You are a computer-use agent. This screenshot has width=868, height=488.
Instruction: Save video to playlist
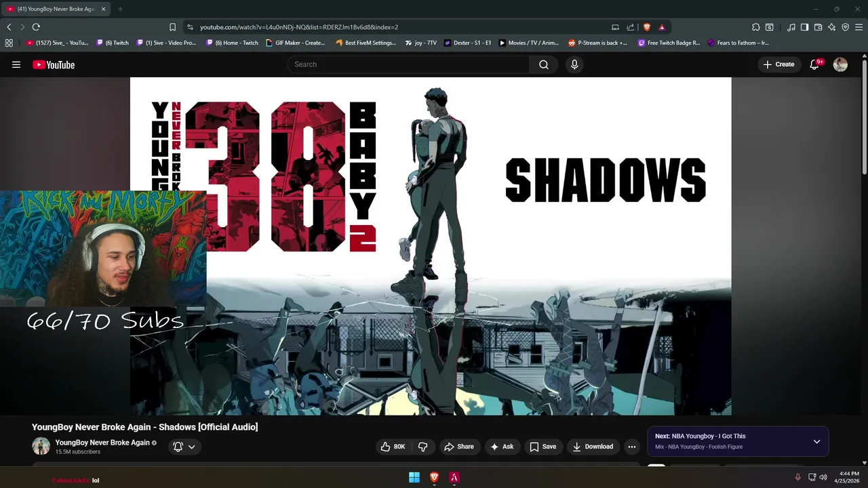coord(543,447)
